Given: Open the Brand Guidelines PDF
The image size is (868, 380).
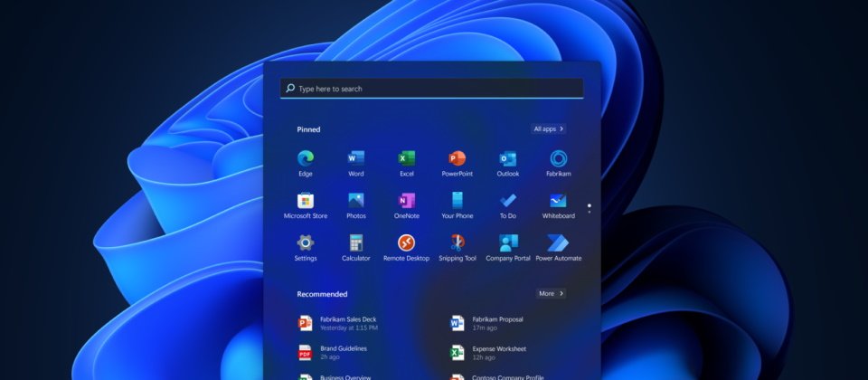Looking at the screenshot, I should pos(333,352).
